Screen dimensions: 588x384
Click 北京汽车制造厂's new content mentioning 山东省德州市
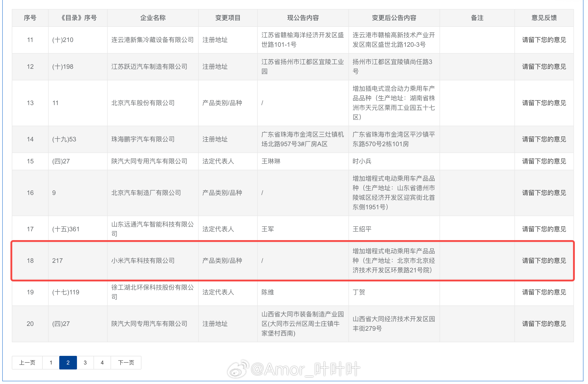pyautogui.click(x=394, y=193)
